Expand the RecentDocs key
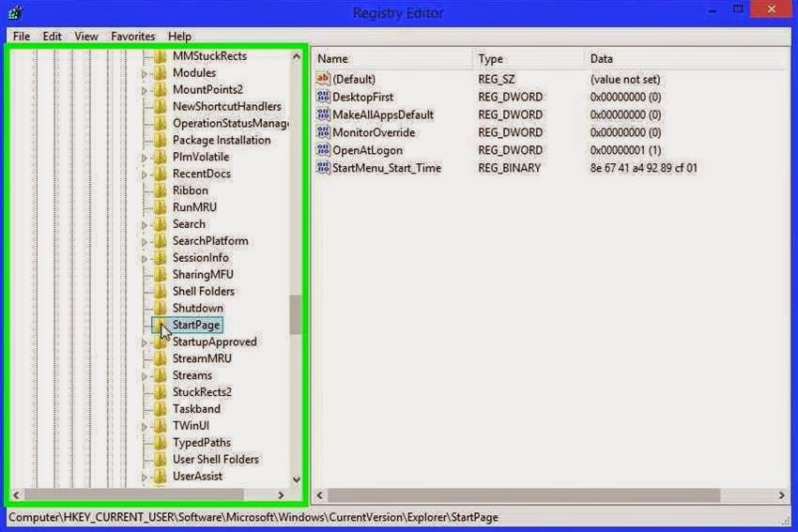 (144, 175)
